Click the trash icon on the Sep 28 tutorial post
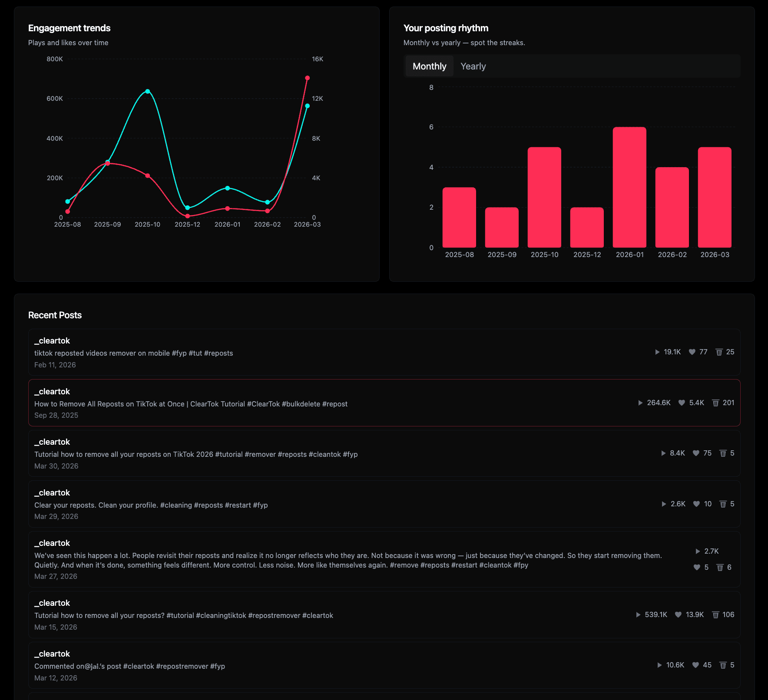The width and height of the screenshot is (768, 700). click(715, 403)
